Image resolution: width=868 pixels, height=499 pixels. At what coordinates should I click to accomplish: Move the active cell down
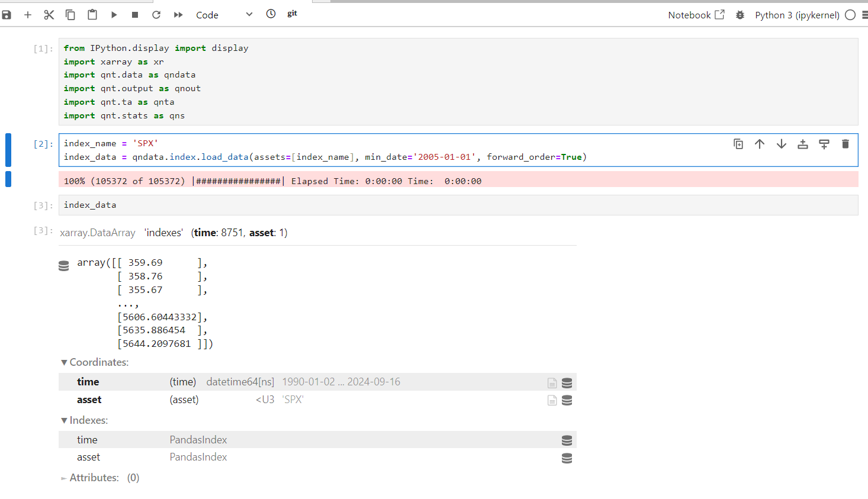[x=782, y=144]
